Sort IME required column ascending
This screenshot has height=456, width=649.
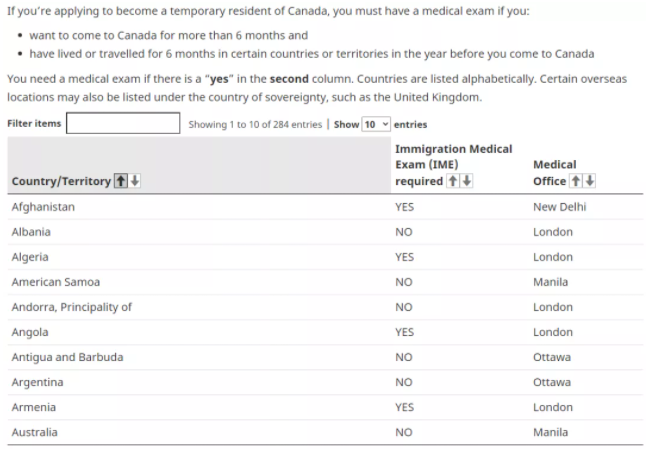(451, 181)
